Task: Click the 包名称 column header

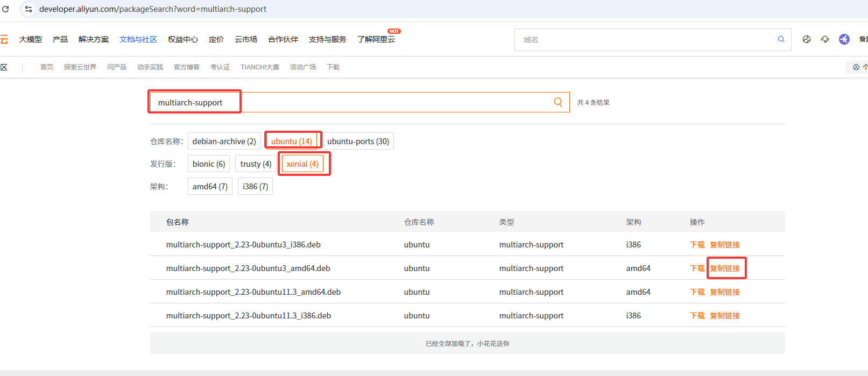Action: coord(178,222)
